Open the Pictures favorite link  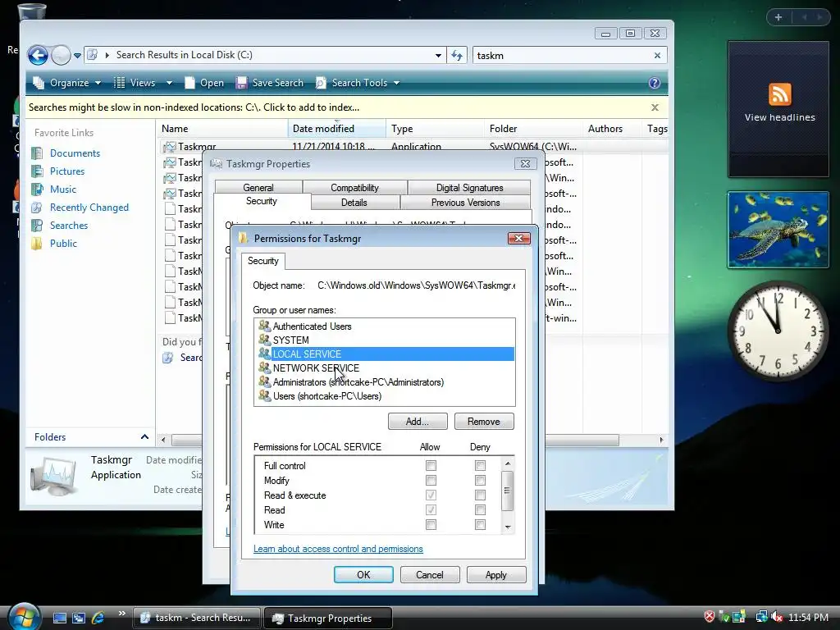[67, 171]
